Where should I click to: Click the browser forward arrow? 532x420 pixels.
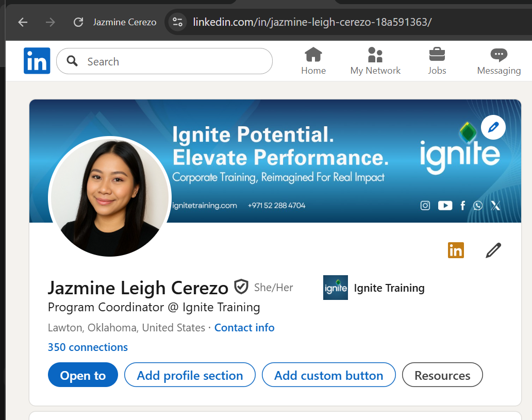coord(51,22)
